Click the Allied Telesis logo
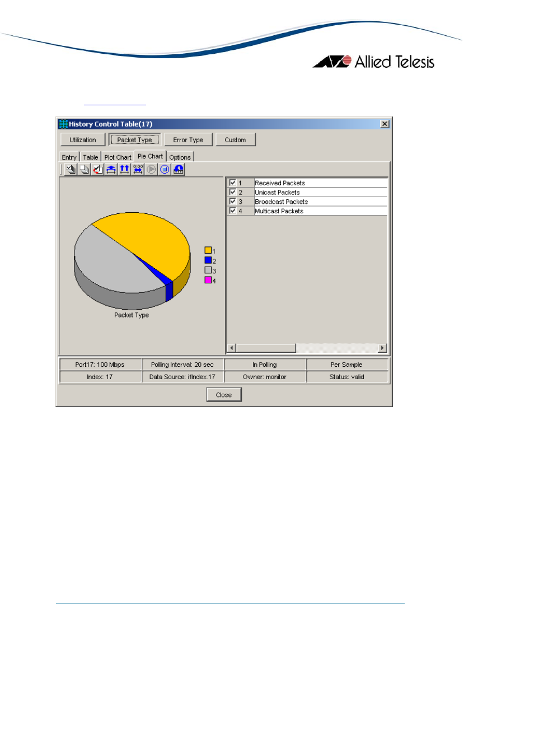The width and height of the screenshot is (534, 756). tap(373, 62)
